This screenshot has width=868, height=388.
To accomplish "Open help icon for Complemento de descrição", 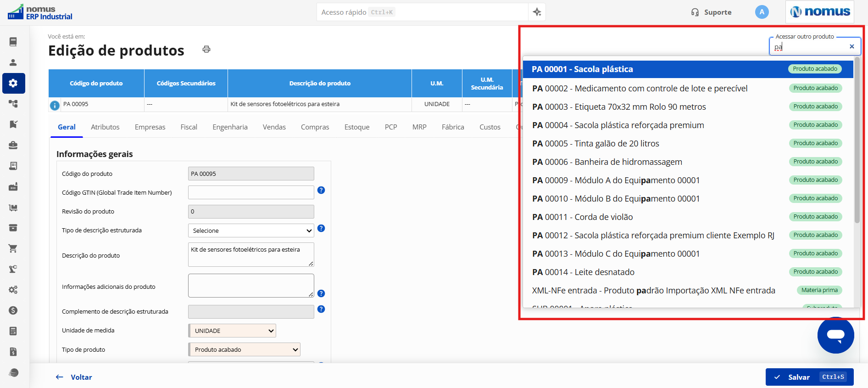I will tap(321, 309).
